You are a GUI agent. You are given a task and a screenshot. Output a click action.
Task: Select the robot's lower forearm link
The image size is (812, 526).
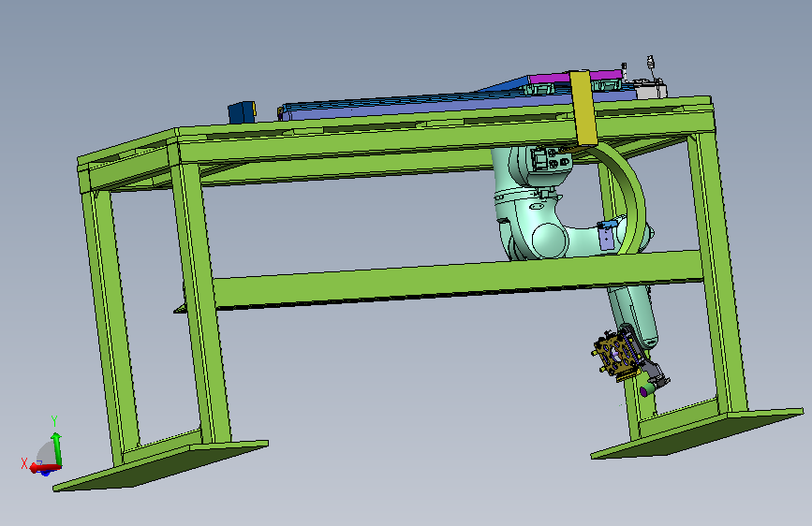point(634,314)
